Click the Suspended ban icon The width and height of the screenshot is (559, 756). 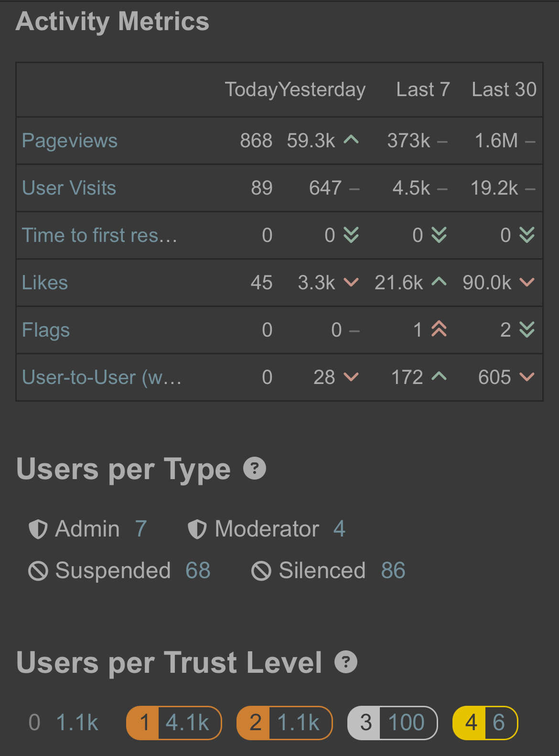tap(38, 571)
